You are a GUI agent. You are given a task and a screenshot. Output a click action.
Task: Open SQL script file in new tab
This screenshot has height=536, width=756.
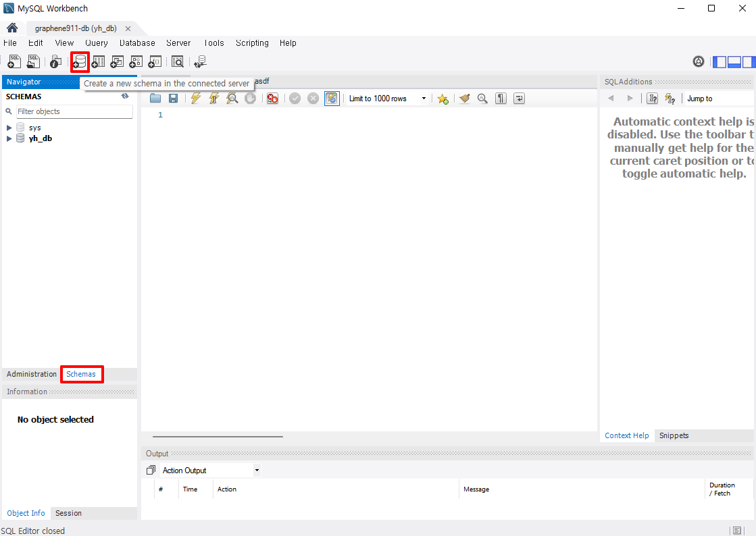tap(33, 61)
